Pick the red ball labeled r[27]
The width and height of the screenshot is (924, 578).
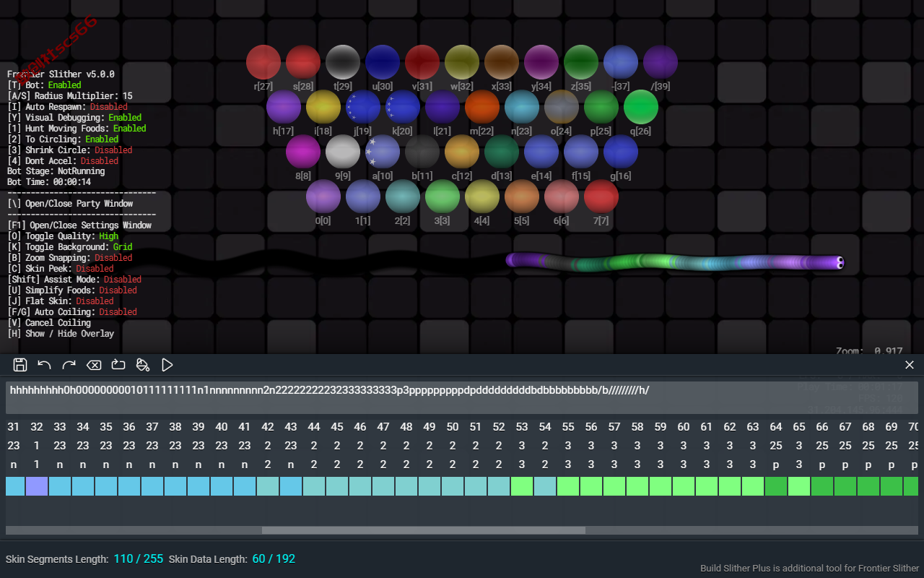[x=263, y=62]
